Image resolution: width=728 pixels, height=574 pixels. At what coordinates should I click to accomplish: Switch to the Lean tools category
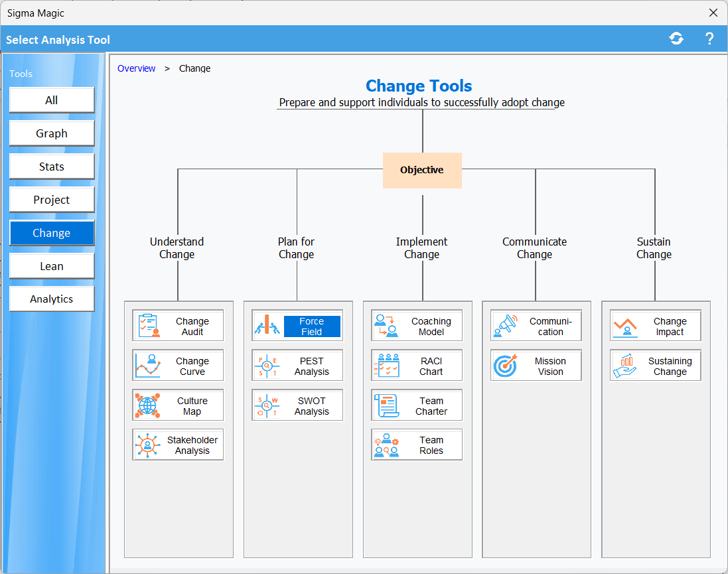point(52,266)
